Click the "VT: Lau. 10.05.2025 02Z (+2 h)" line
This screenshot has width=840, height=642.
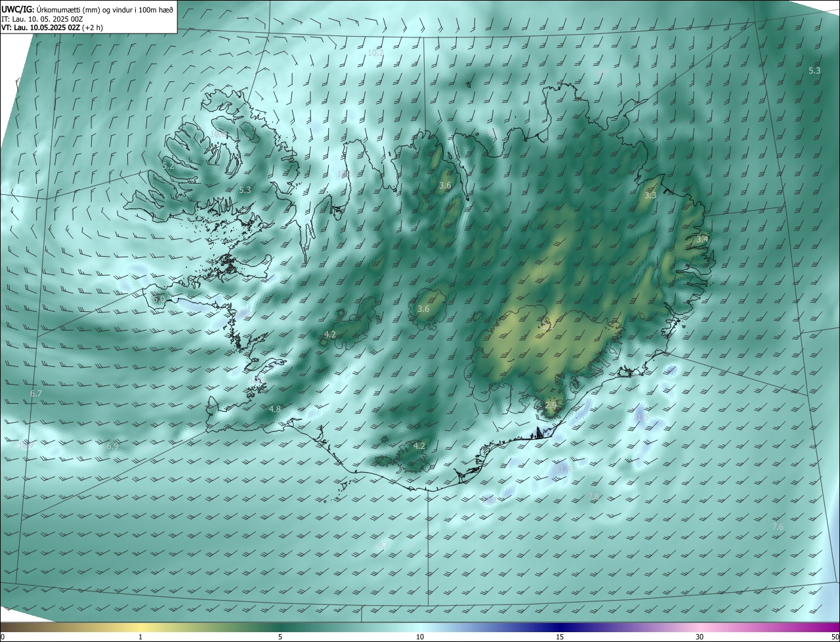52,28
